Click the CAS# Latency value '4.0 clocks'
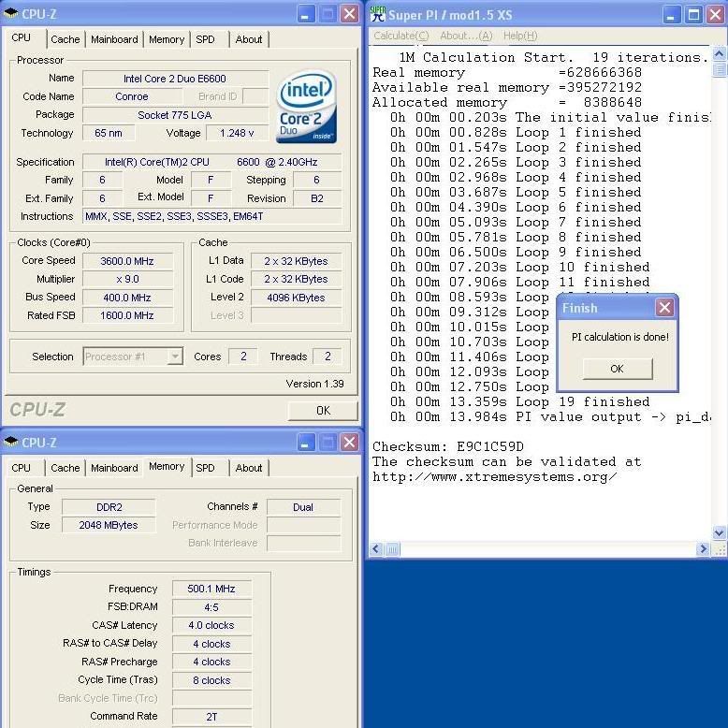728x728 pixels. [211, 625]
